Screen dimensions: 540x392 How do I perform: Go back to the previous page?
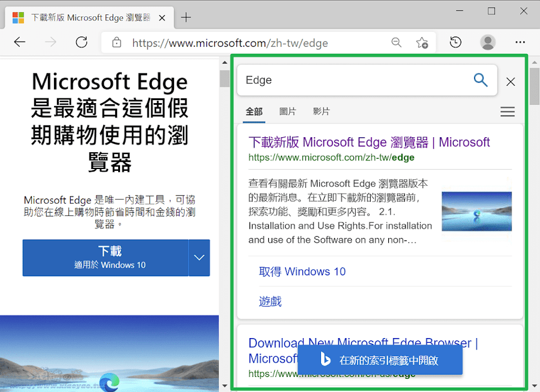(x=20, y=43)
